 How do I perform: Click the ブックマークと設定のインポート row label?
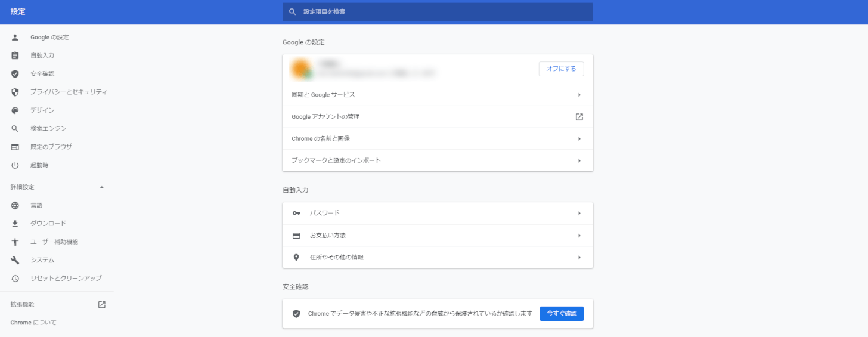click(336, 161)
